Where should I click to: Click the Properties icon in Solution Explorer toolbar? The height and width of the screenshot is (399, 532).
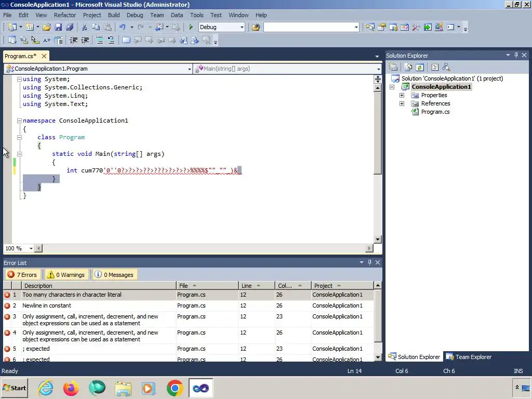click(393, 67)
